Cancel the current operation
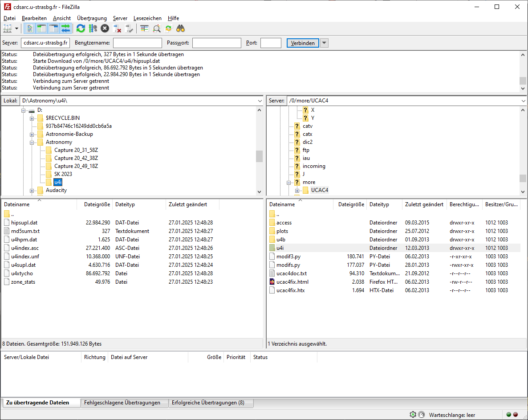 click(x=105, y=29)
